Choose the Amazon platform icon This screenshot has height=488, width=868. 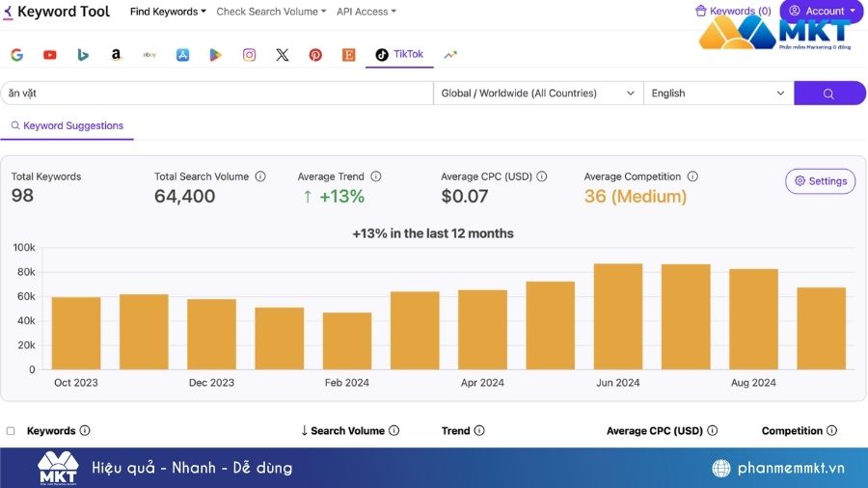[x=116, y=55]
